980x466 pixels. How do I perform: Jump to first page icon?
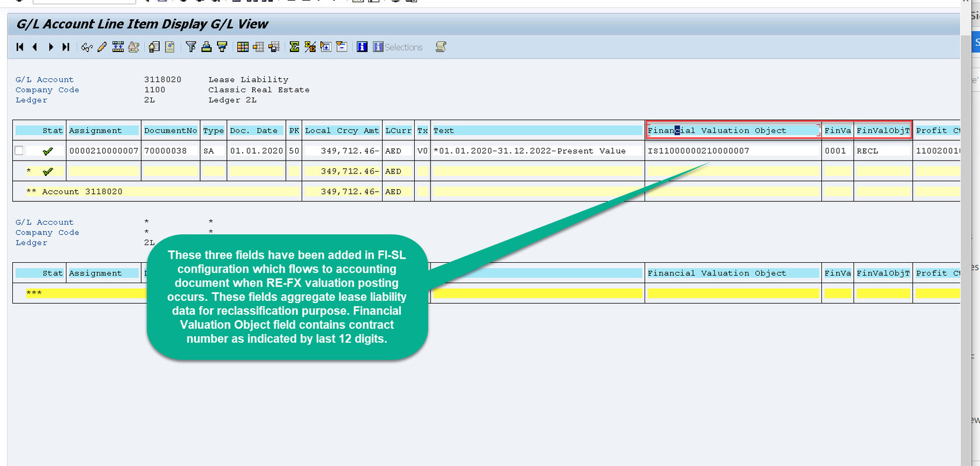[20, 47]
